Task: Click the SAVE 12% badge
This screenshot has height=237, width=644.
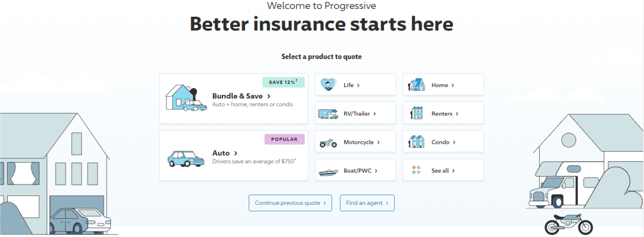Action: coord(283,82)
